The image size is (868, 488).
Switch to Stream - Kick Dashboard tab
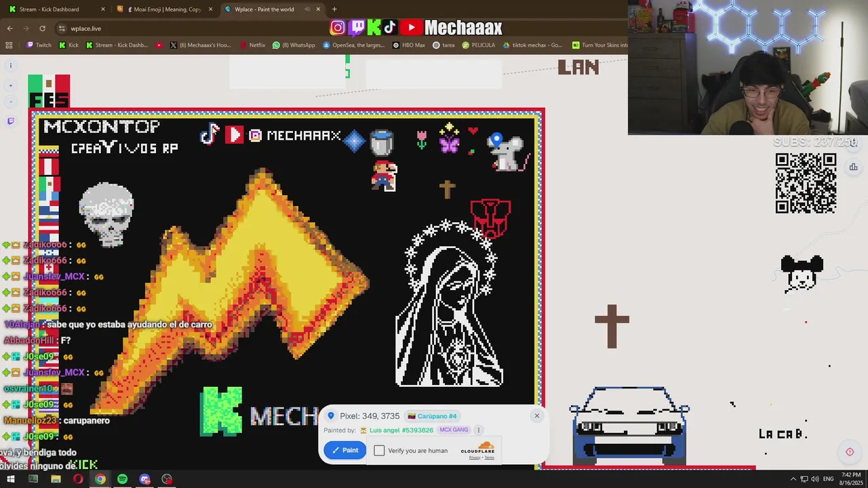(x=57, y=9)
